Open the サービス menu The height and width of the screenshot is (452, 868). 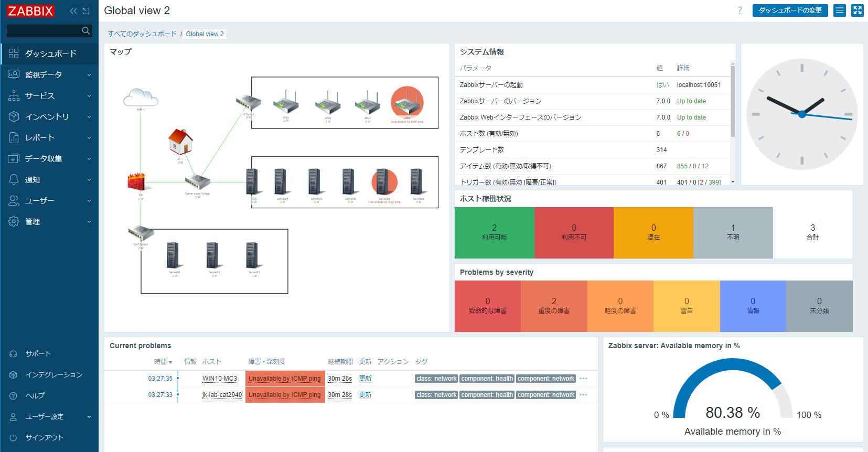coord(50,95)
